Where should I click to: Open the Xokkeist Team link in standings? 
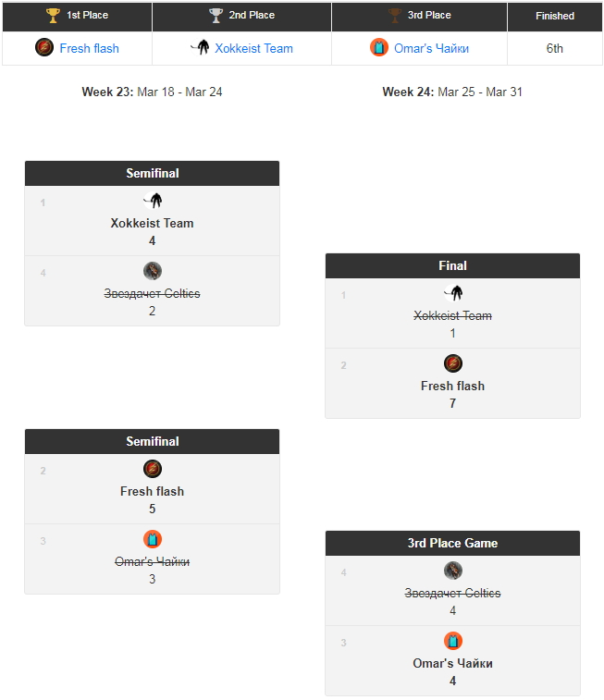[x=253, y=48]
